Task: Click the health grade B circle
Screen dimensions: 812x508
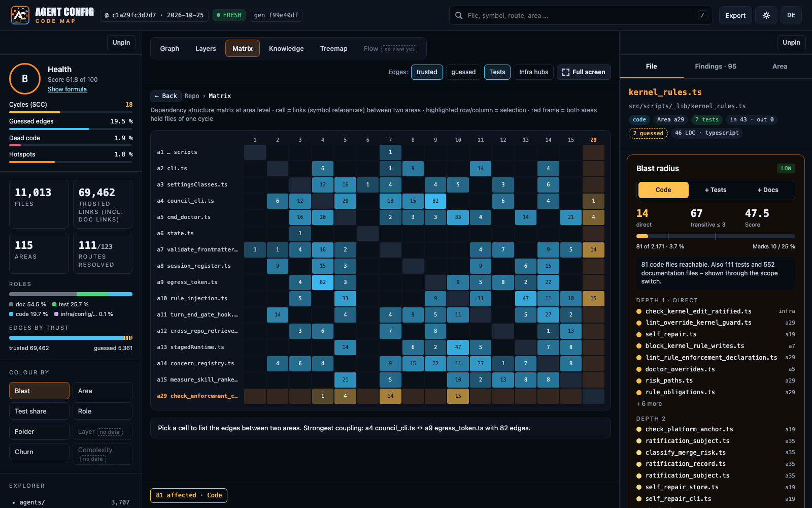Action: pyautogui.click(x=25, y=79)
